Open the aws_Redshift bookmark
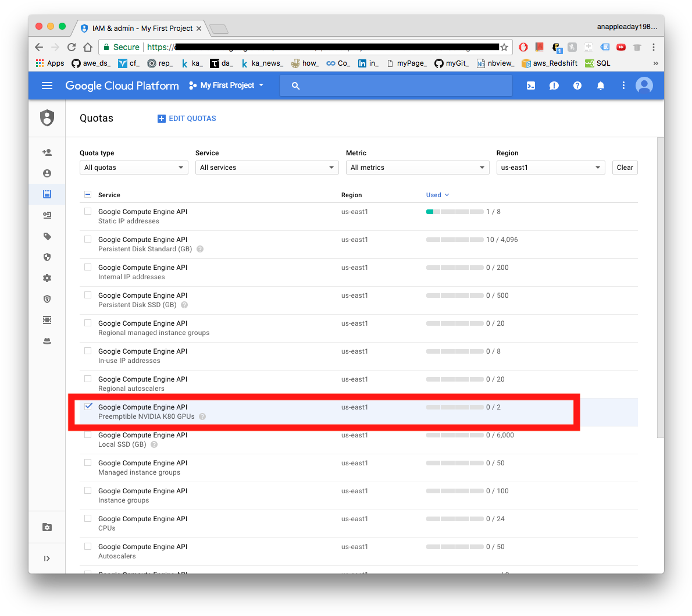Viewport: 692px width, 616px height. (550, 63)
